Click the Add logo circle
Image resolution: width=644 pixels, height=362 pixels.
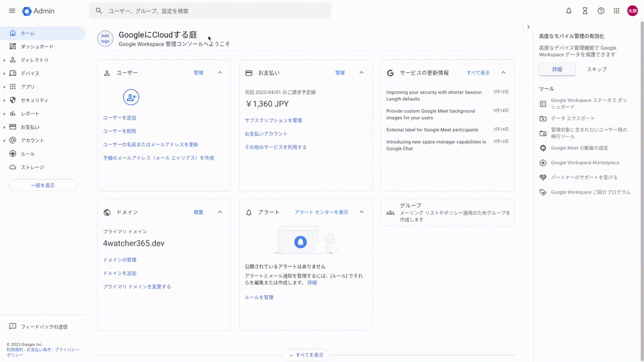click(x=105, y=38)
